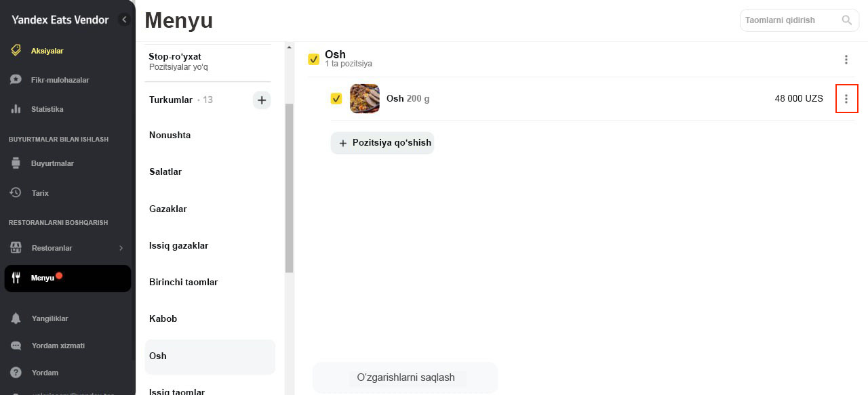Open Aksiyalar tag icon in sidebar

pyautogui.click(x=16, y=50)
